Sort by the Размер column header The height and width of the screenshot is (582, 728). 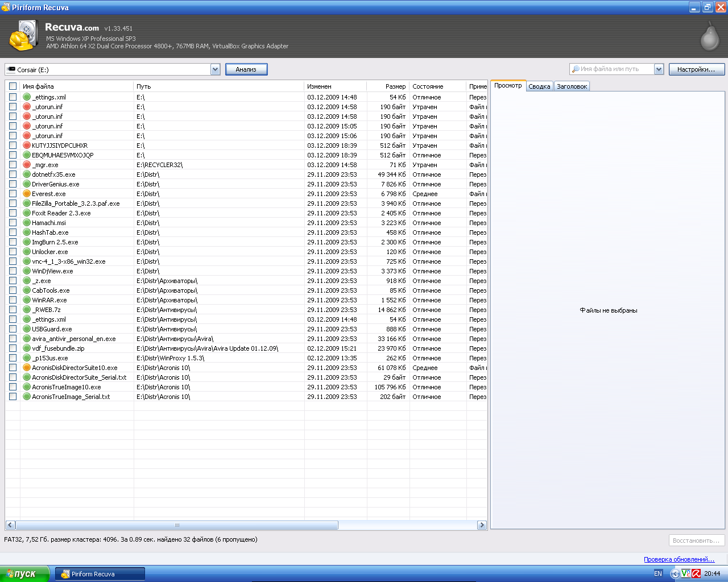pos(388,86)
